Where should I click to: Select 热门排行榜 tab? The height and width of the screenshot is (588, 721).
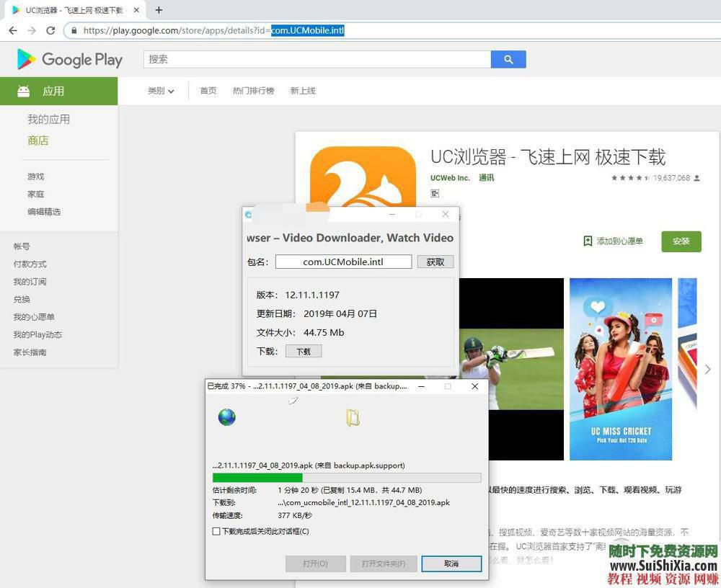click(x=253, y=91)
